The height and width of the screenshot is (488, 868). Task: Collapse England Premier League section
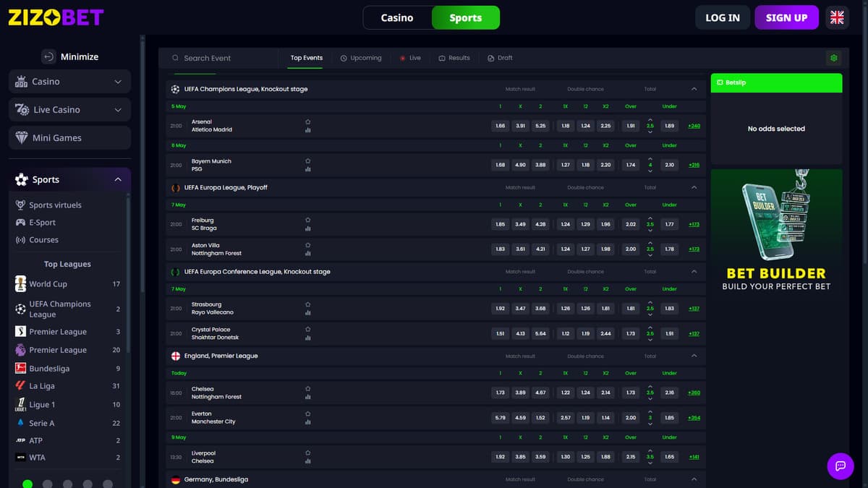tap(694, 356)
